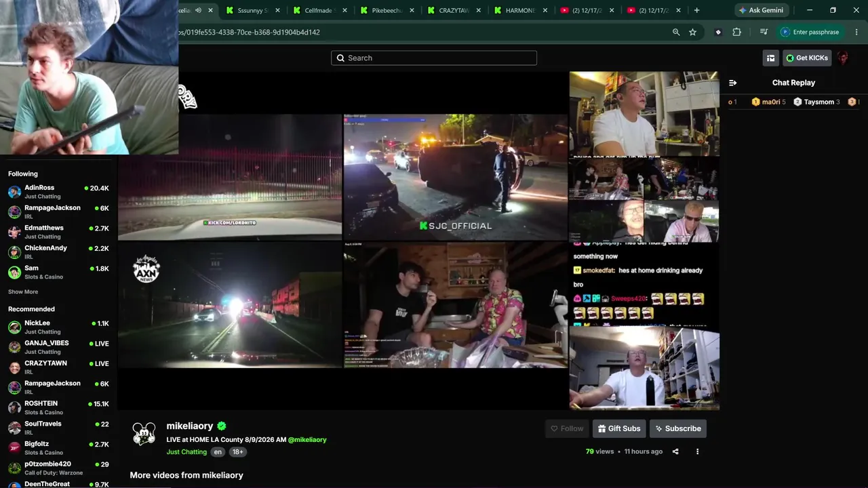This screenshot has height=488, width=868.
Task: Click the mikeliaory channel name
Action: tap(190, 426)
